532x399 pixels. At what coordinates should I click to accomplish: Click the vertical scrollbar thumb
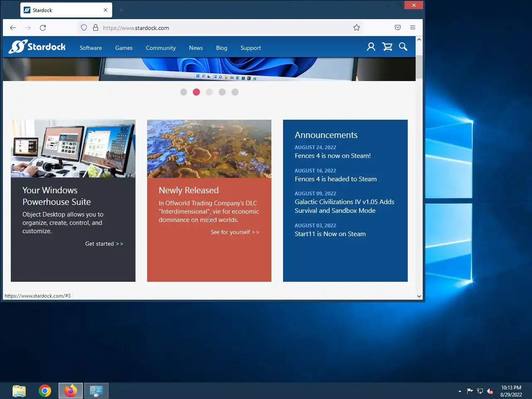(419, 66)
